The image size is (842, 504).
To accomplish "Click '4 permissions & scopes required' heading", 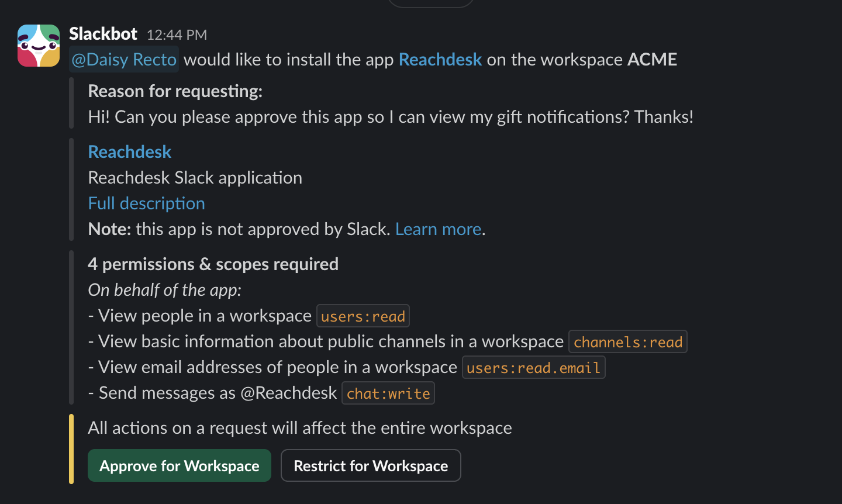I will point(213,264).
